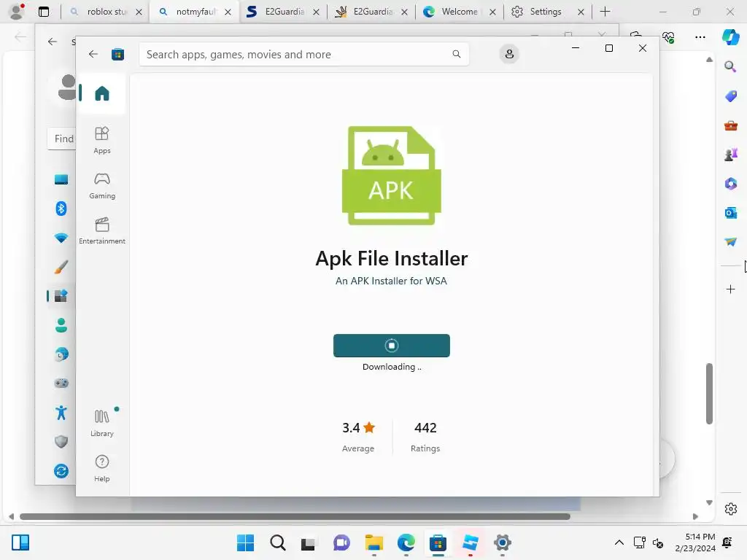Click the horizontal page scrollbar
Viewport: 747px width, 560px height.
[x=295, y=517]
